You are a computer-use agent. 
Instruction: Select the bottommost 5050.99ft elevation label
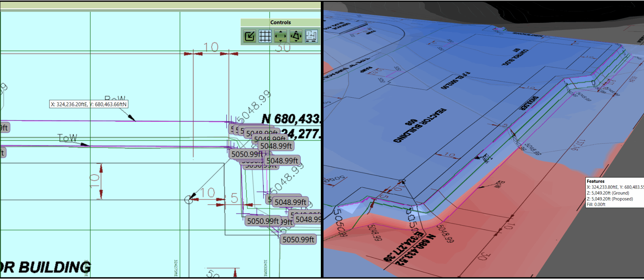(x=298, y=239)
